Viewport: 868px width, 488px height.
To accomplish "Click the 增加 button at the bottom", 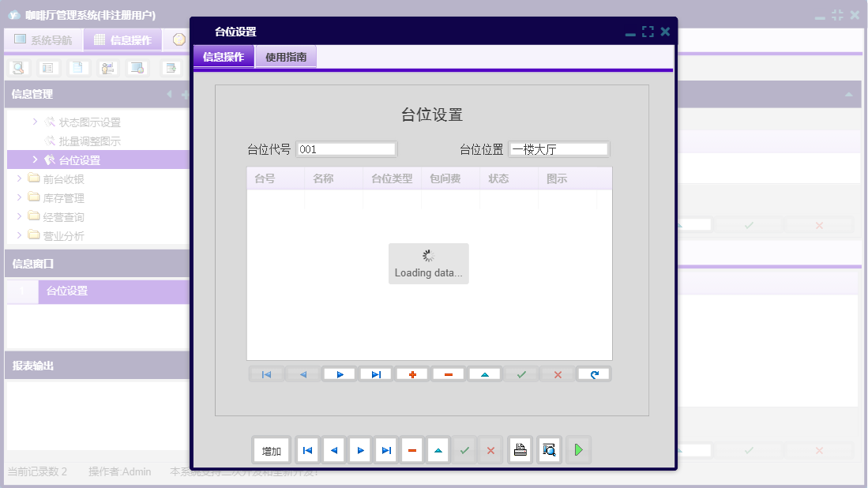I will (271, 449).
